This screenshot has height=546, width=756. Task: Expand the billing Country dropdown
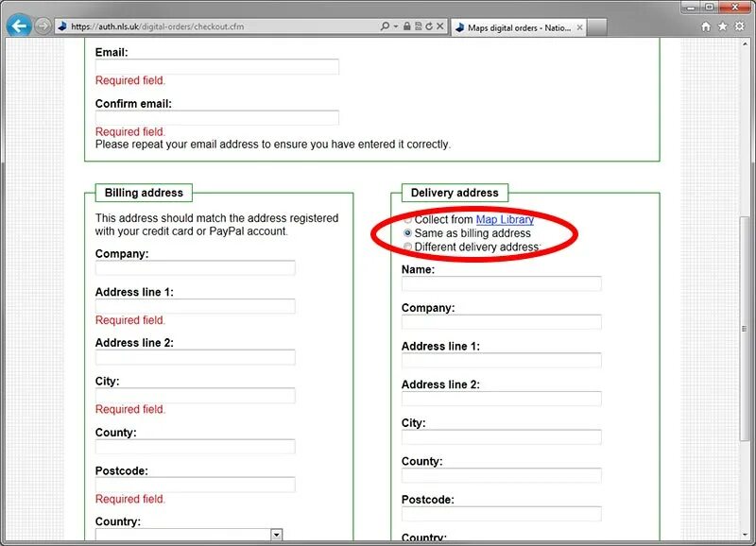pos(276,535)
